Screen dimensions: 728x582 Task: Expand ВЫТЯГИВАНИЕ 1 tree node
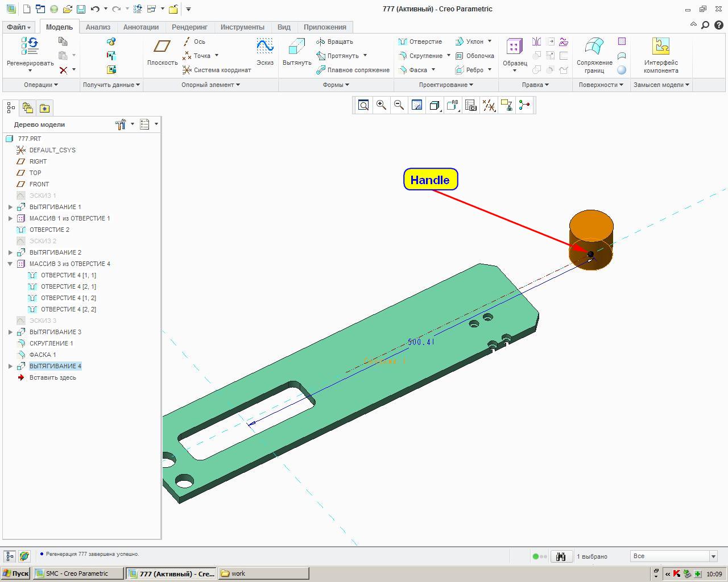pos(10,207)
